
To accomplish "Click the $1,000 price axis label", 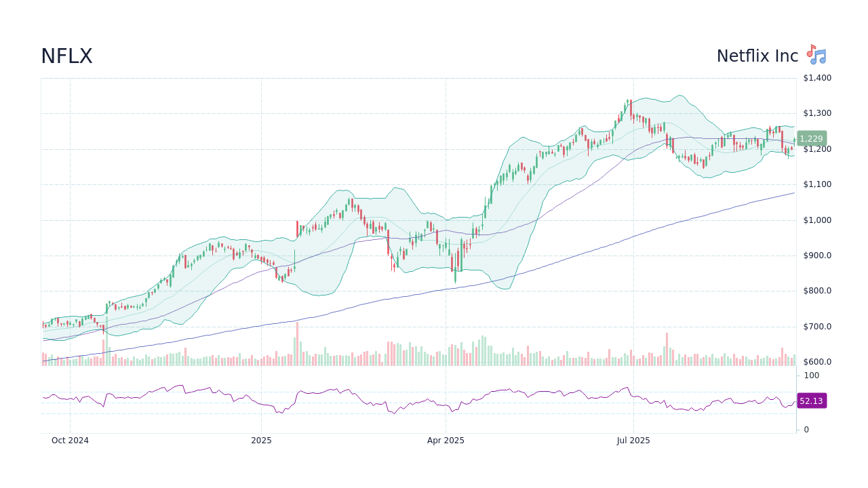I will [817, 220].
